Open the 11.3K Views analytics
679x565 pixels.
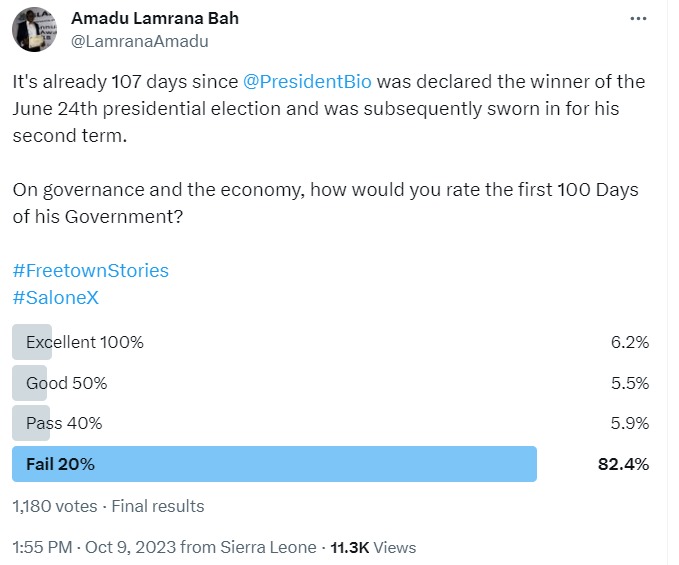(373, 547)
